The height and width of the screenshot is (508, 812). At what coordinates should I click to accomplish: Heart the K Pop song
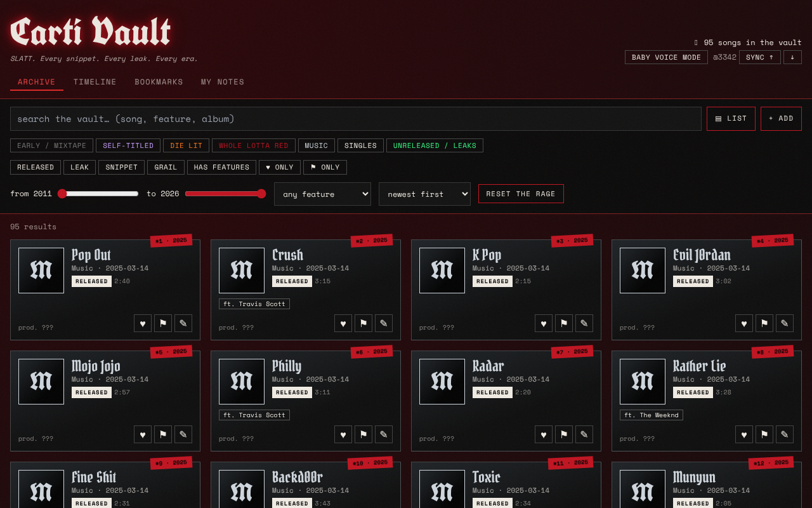point(544,323)
